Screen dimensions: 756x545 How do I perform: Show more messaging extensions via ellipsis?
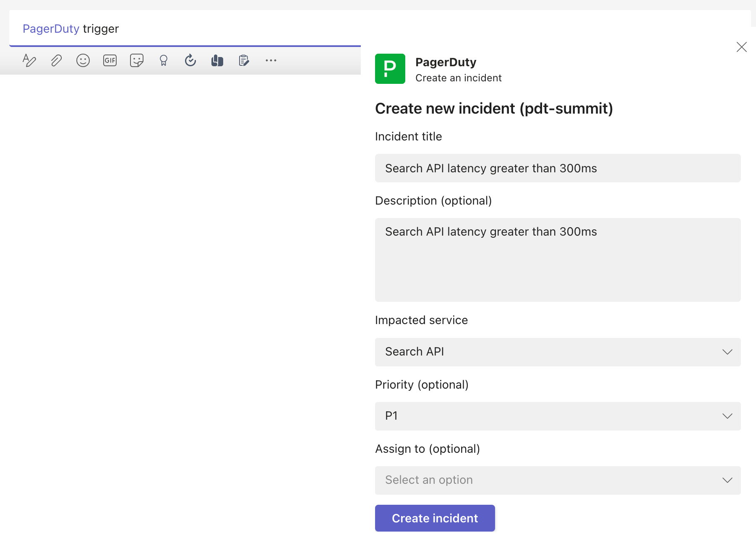click(271, 60)
